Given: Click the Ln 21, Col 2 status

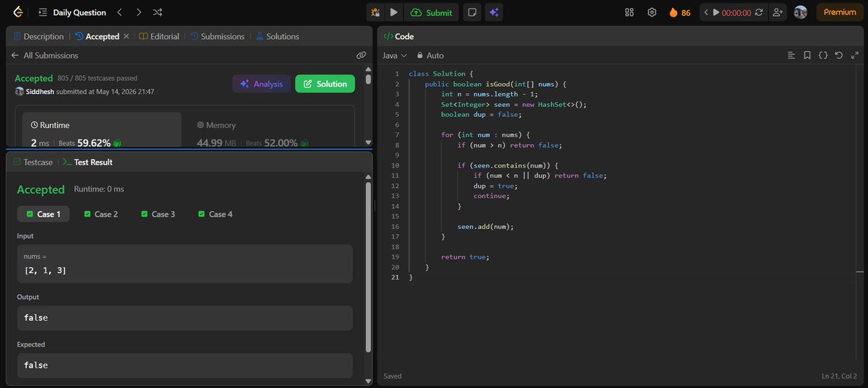Looking at the screenshot, I should pos(839,376).
